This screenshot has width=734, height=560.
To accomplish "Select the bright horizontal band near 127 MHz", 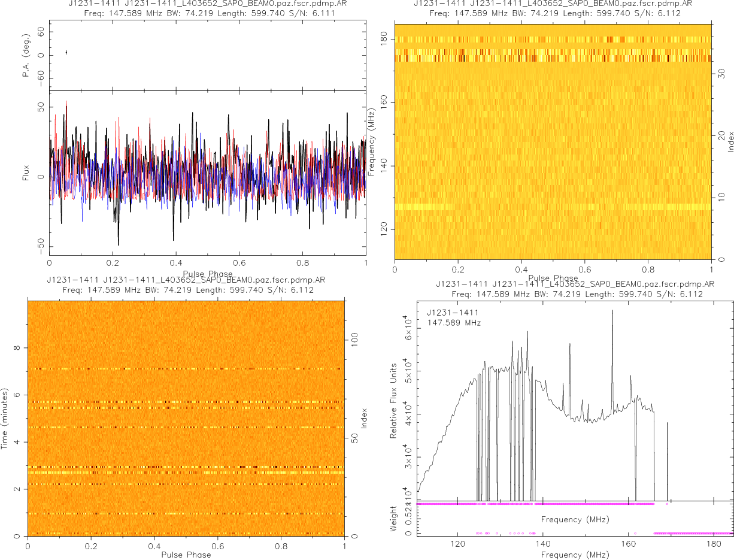I will (x=553, y=207).
